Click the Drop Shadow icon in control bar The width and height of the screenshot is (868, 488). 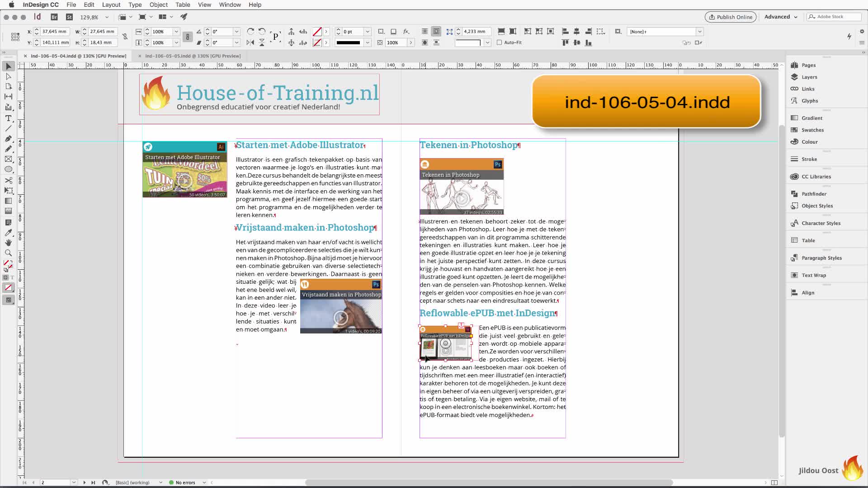click(x=393, y=32)
